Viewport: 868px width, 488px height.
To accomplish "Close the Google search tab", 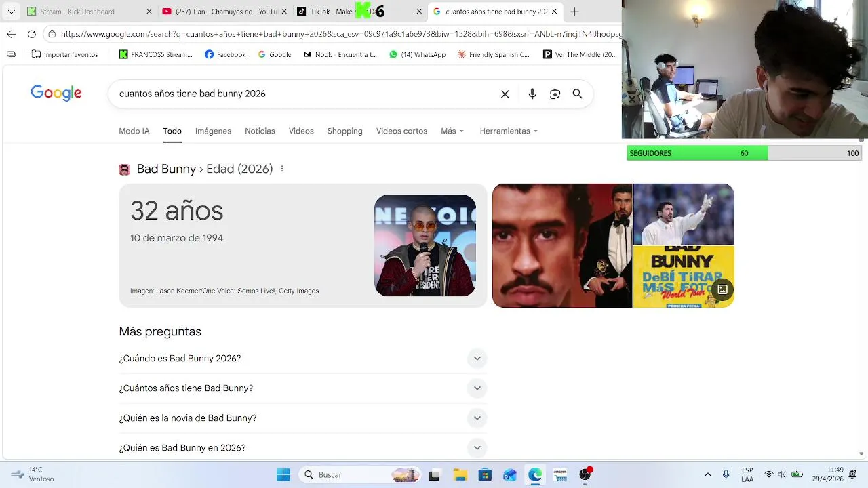I will [554, 12].
